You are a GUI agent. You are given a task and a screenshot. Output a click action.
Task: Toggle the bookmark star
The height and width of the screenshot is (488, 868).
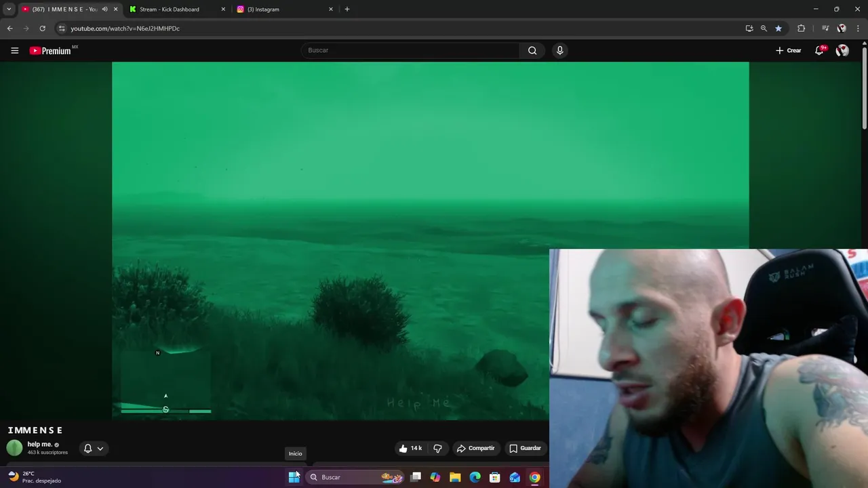[x=778, y=28]
